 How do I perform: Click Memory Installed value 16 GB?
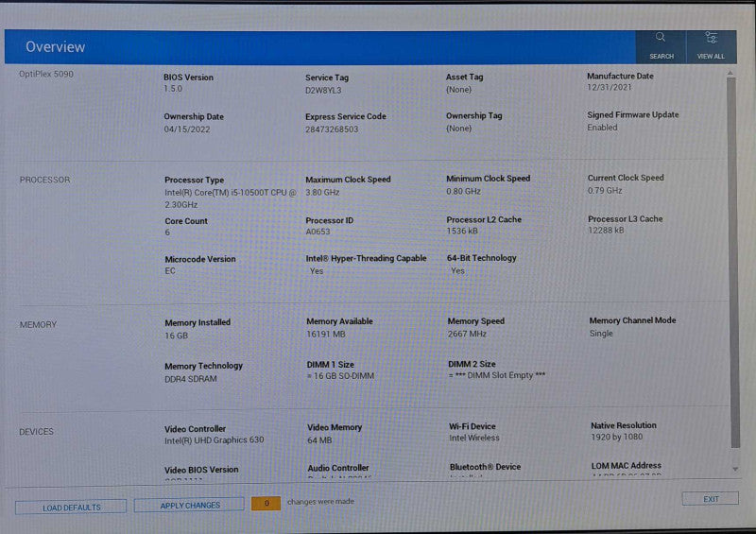(x=176, y=336)
